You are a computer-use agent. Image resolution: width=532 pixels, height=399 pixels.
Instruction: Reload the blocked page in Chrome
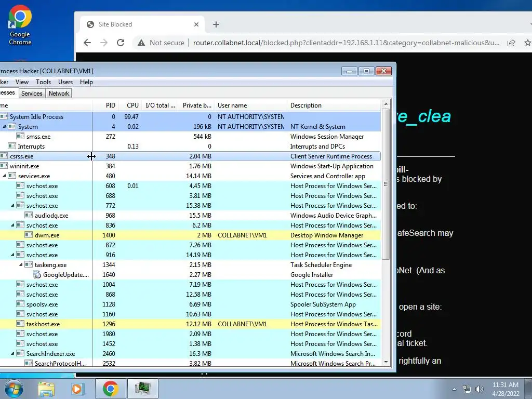(x=121, y=43)
